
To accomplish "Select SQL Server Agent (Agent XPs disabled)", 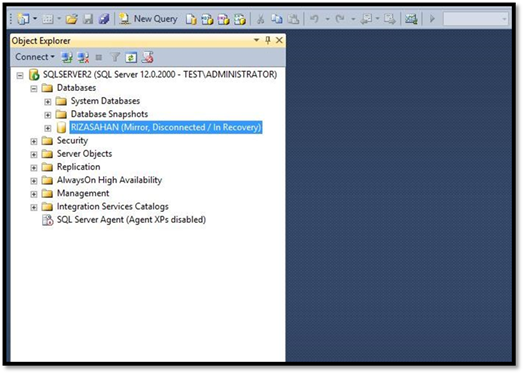I will [131, 220].
